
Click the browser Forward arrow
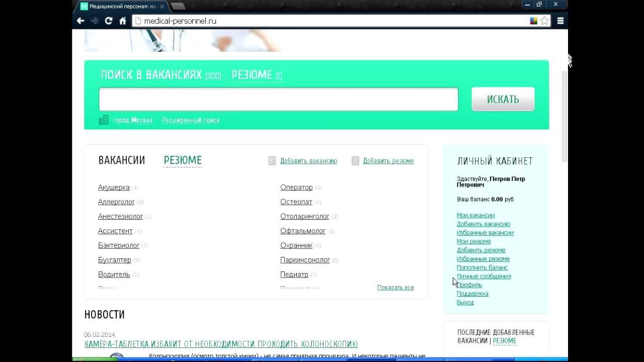[x=95, y=21]
